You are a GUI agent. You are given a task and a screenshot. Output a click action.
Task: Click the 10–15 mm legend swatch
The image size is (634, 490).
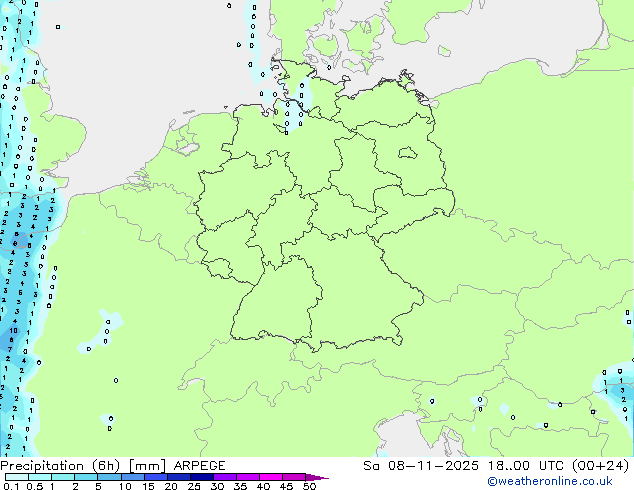132,477
